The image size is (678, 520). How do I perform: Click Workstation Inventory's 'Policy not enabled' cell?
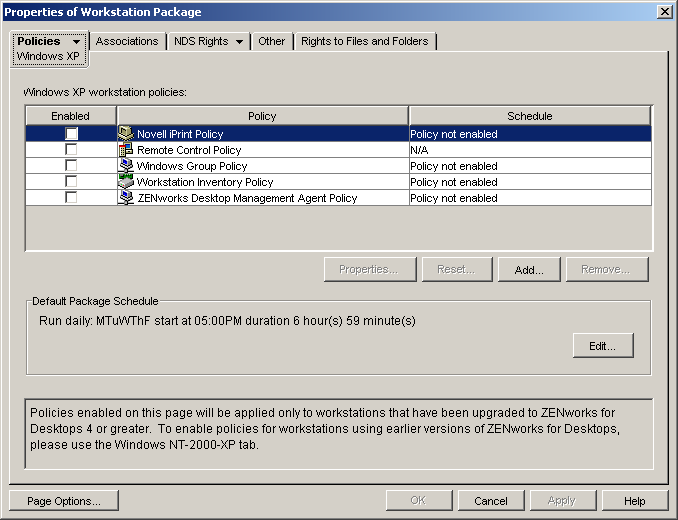(x=530, y=182)
